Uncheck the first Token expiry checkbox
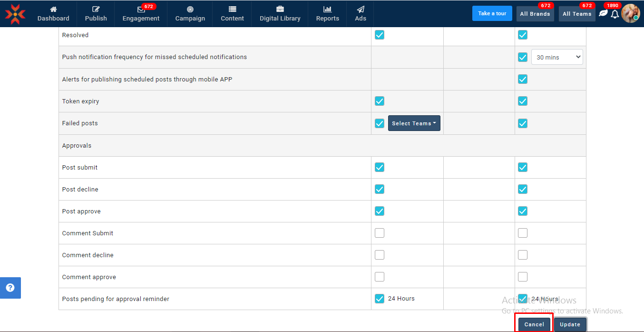The width and height of the screenshot is (644, 332). pyautogui.click(x=380, y=101)
